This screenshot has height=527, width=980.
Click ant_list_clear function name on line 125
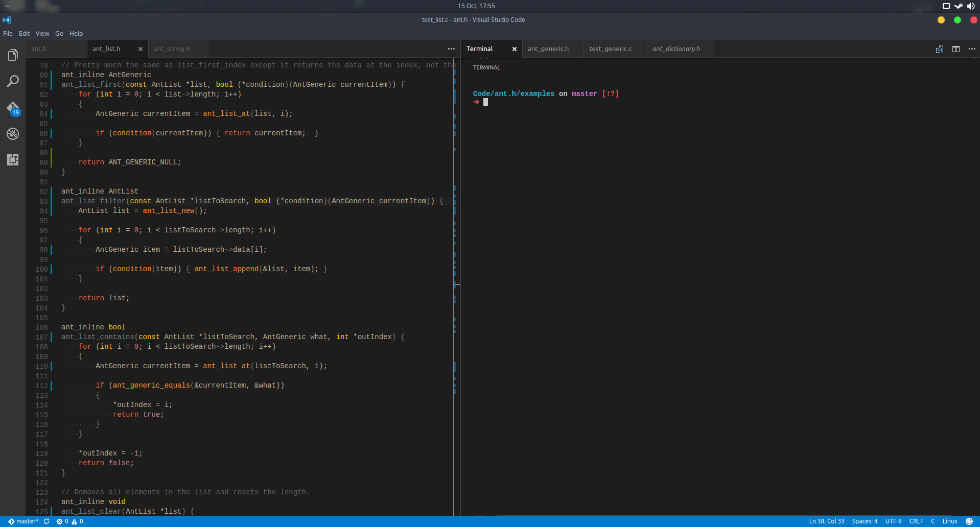(x=91, y=512)
